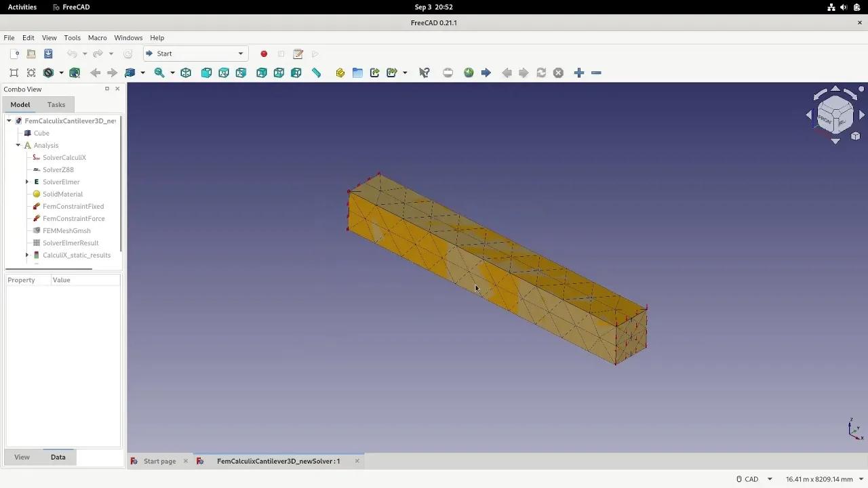Open the File menu
This screenshot has width=868, height=488.
9,38
